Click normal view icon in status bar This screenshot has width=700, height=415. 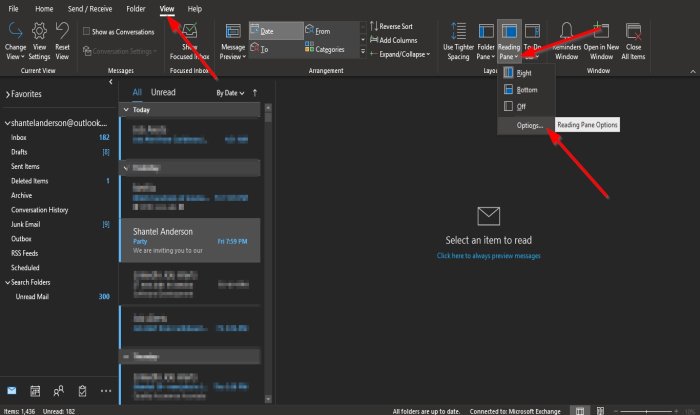579,411
